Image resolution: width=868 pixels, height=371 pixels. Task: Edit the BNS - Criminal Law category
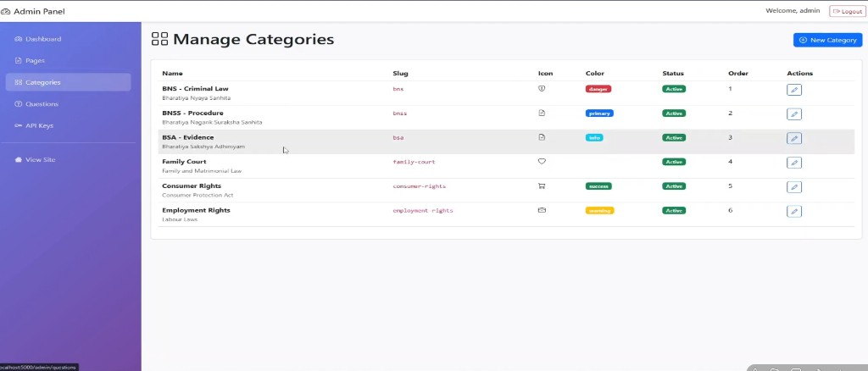[x=793, y=90]
